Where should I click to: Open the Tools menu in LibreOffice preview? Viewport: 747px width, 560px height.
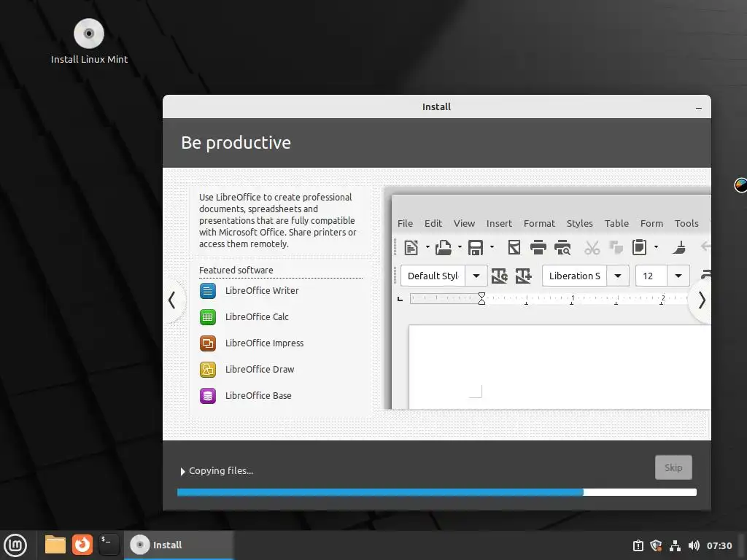click(686, 223)
